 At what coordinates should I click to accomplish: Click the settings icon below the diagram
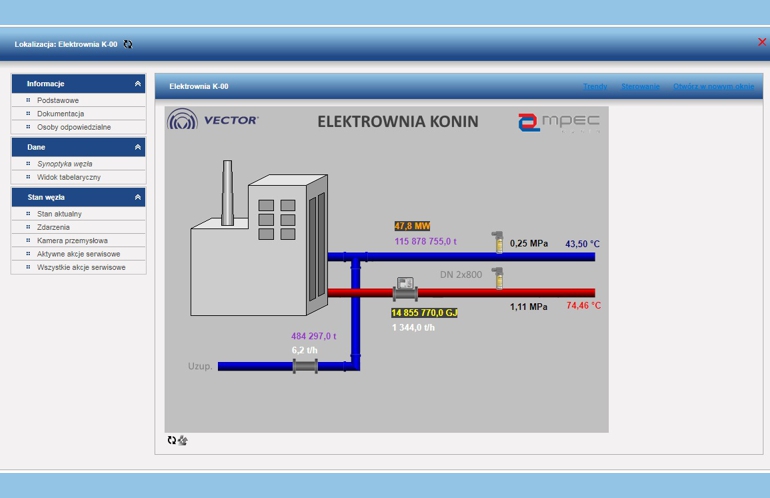(x=183, y=440)
